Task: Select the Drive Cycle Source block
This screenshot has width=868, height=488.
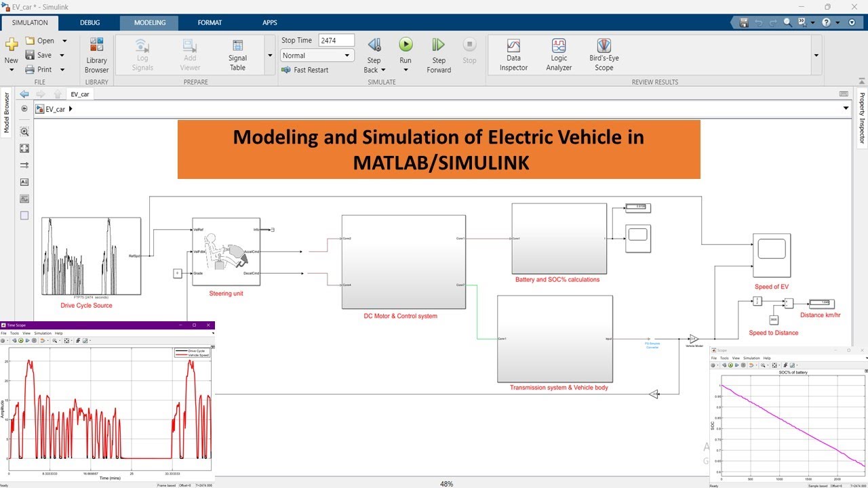Action: (91, 256)
